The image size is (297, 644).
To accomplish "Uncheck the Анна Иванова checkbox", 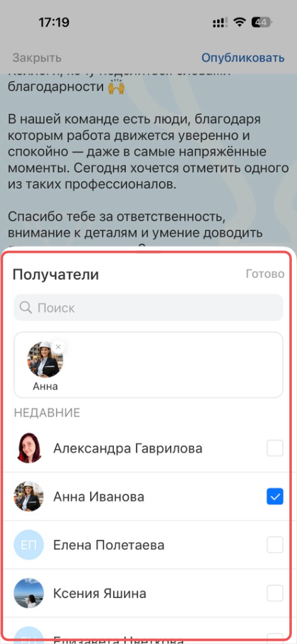I will point(275,497).
